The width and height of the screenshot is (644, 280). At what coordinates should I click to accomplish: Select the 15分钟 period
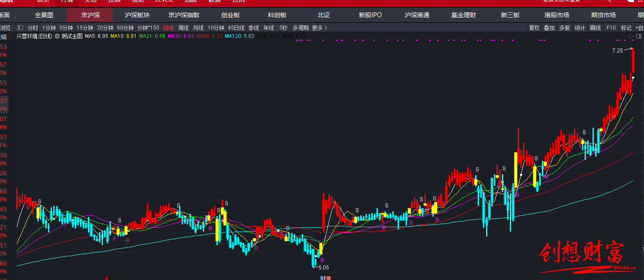pyautogui.click(x=85, y=28)
